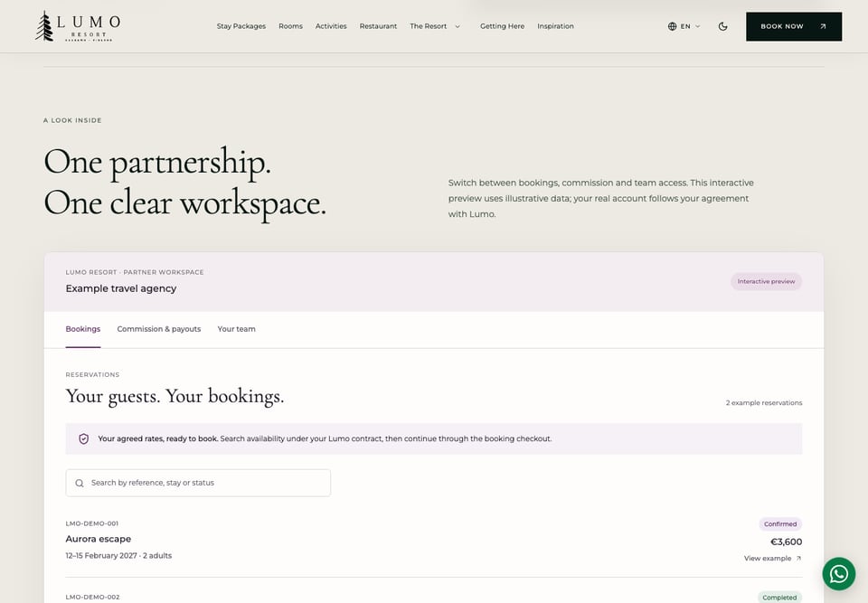Click the Example travel agency name

click(121, 288)
